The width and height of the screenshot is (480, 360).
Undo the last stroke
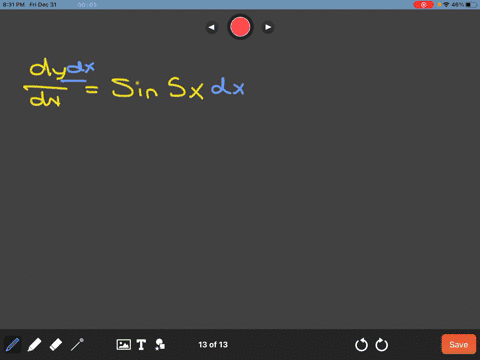tap(361, 345)
